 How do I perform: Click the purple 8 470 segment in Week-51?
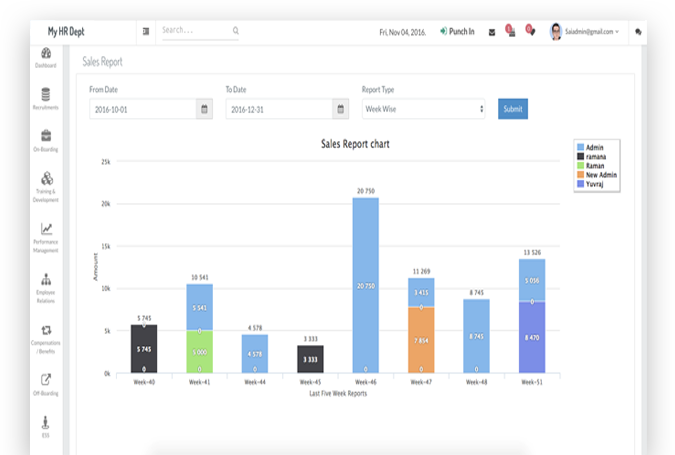[532, 337]
